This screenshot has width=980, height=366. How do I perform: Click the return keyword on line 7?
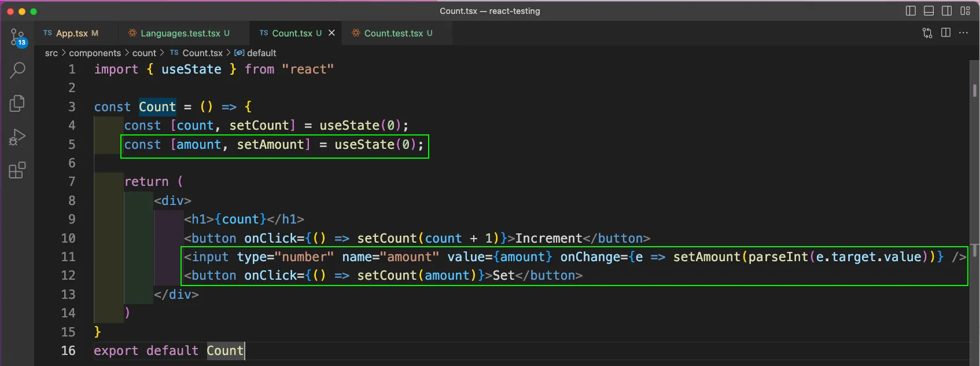[x=146, y=181]
